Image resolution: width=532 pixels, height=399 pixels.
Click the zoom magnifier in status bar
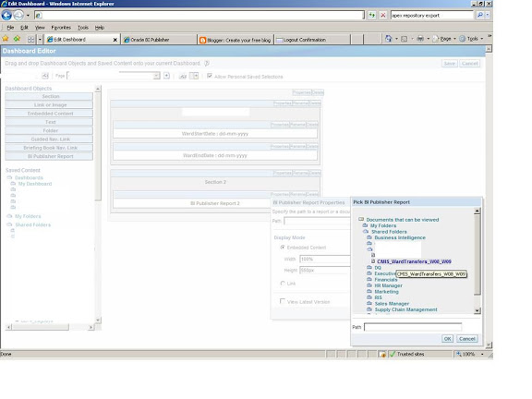pos(459,355)
